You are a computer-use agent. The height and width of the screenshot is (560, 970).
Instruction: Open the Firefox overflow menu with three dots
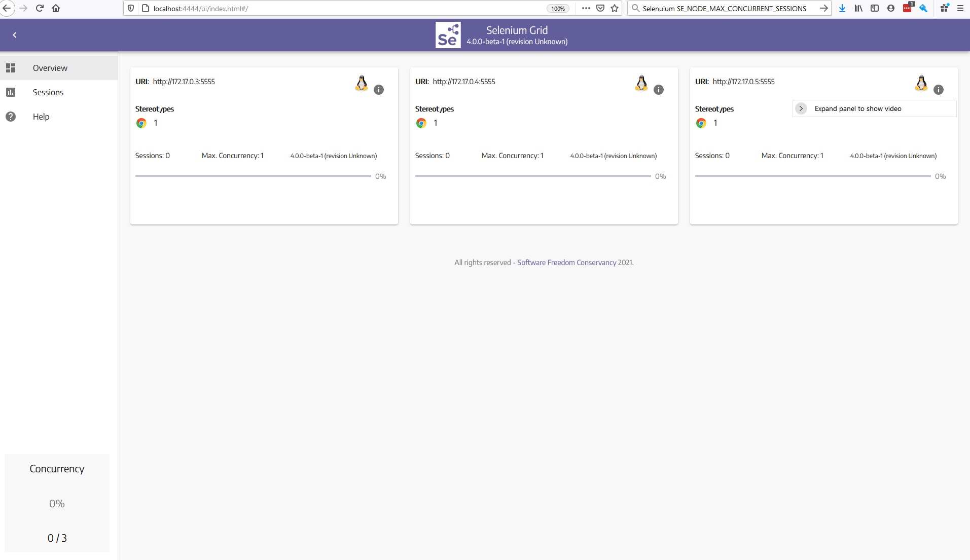tap(586, 8)
